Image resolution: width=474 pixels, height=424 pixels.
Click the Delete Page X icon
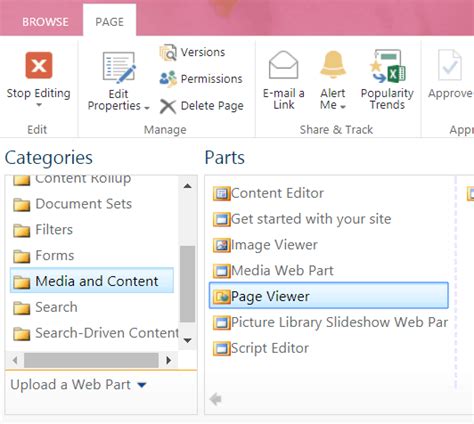coord(168,106)
